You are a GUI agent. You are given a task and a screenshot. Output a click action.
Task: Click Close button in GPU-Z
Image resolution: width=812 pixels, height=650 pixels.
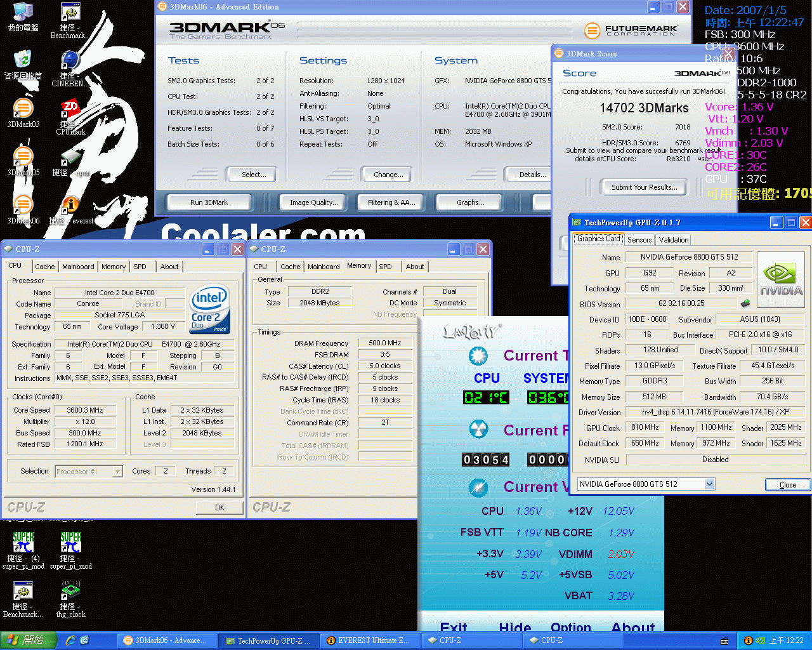[x=787, y=484]
